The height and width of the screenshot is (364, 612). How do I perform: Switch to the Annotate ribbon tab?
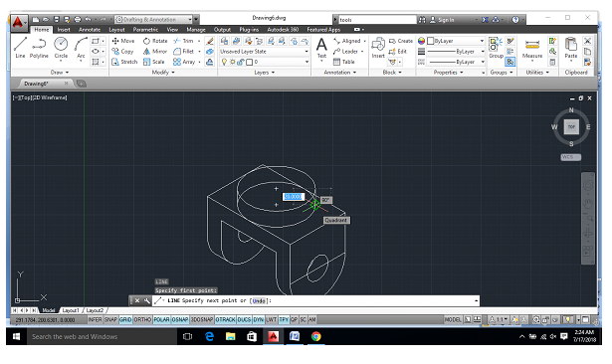(x=90, y=29)
